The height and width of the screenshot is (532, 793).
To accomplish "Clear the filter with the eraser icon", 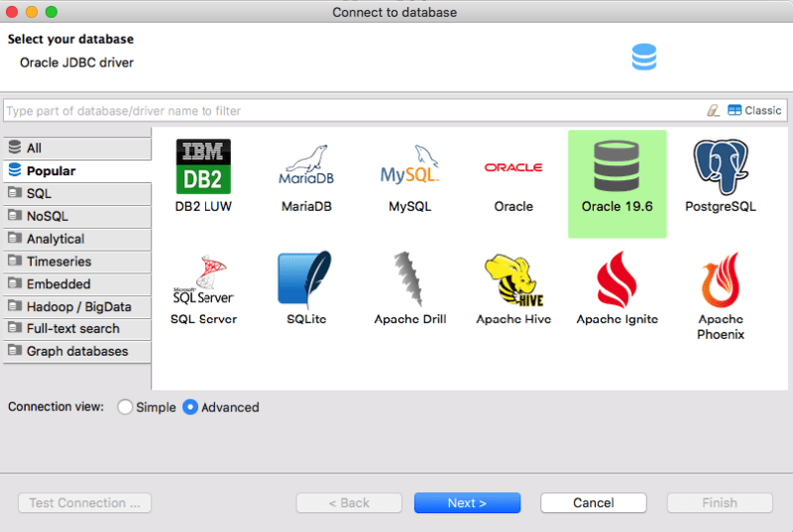I will (x=713, y=110).
